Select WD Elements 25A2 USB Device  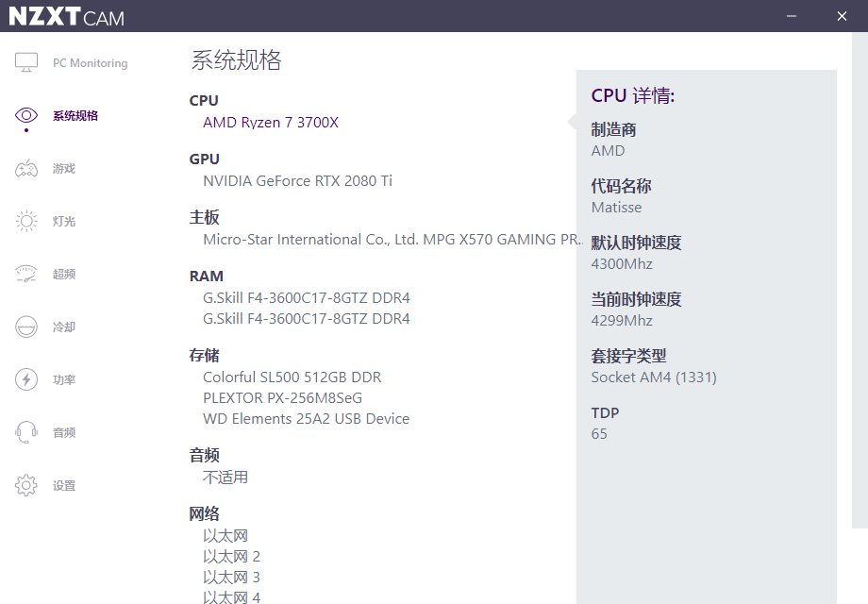coord(306,419)
